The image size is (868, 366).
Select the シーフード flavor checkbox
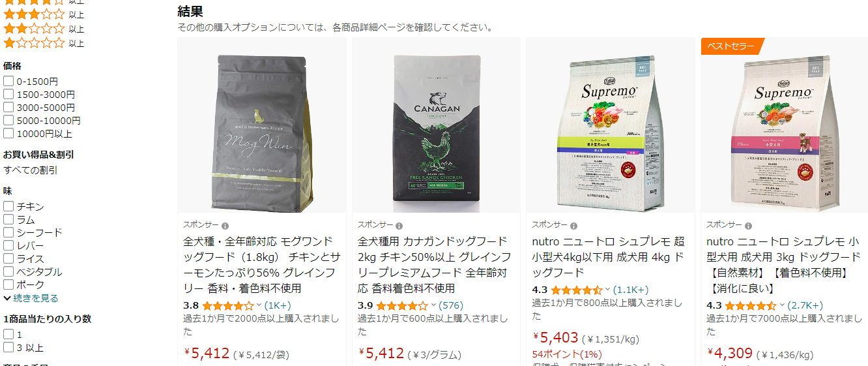tap(8, 232)
